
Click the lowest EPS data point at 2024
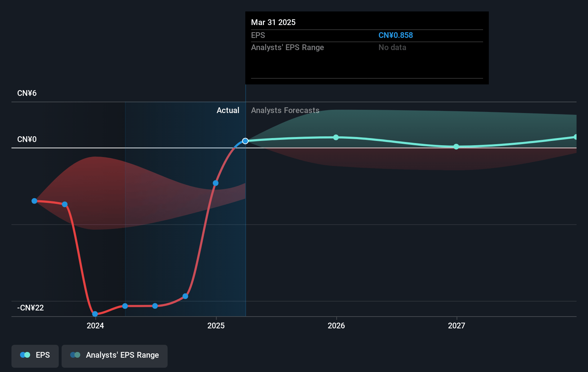(x=95, y=314)
